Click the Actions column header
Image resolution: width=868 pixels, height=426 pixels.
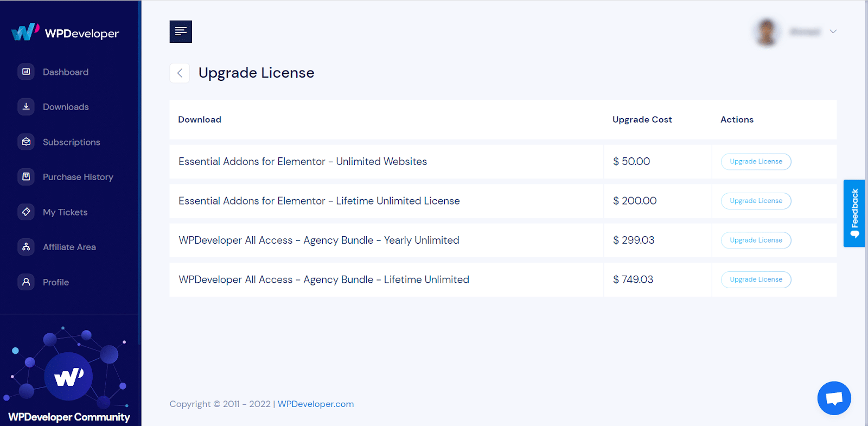737,119
